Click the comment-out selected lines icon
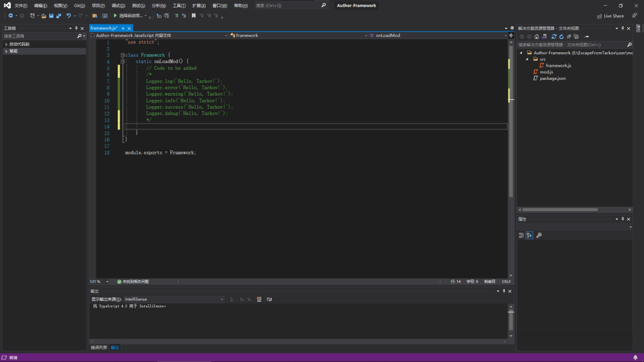Screen dimensions: 644x362 pyautogui.click(x=176, y=16)
